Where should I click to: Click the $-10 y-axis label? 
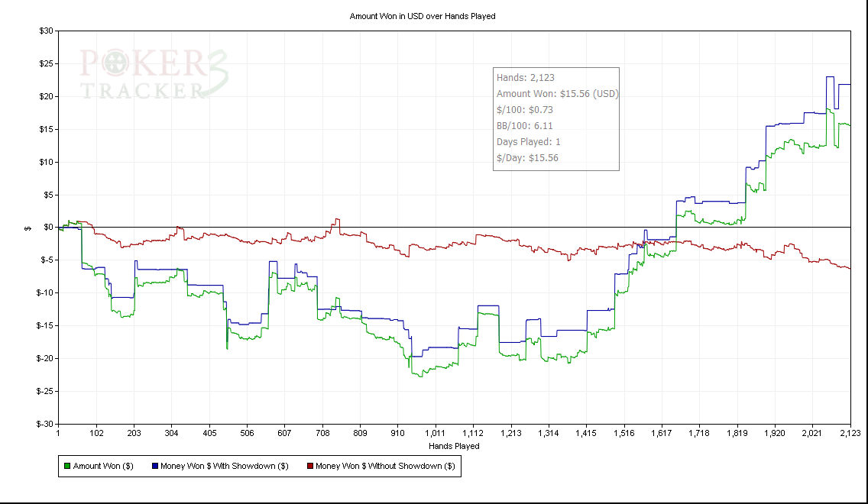[x=45, y=292]
